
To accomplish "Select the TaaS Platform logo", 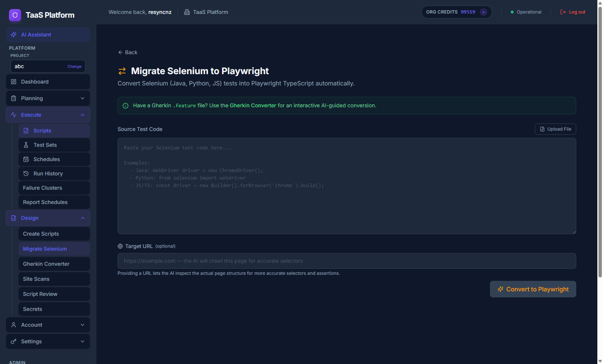I will [x=15, y=15].
